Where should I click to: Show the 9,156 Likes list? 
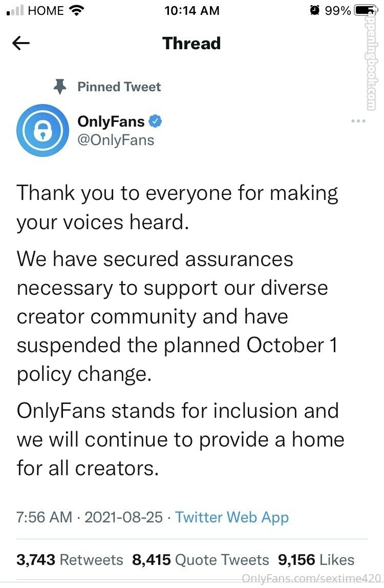click(x=316, y=560)
